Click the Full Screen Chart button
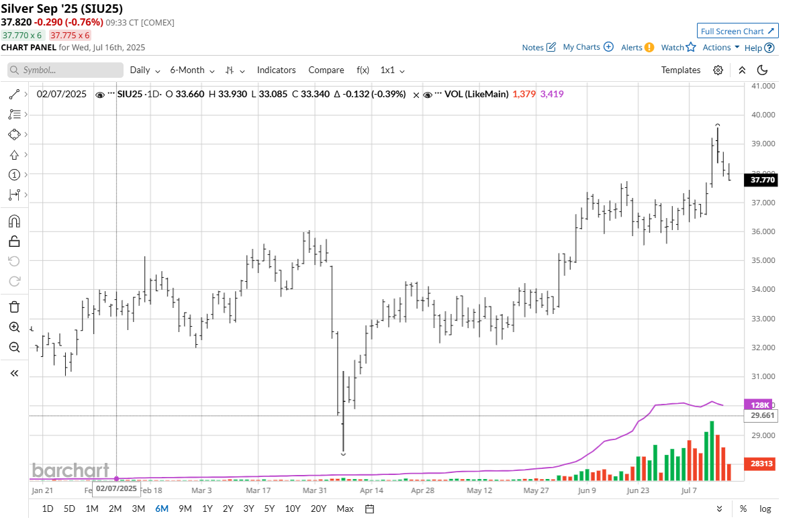 pos(737,31)
